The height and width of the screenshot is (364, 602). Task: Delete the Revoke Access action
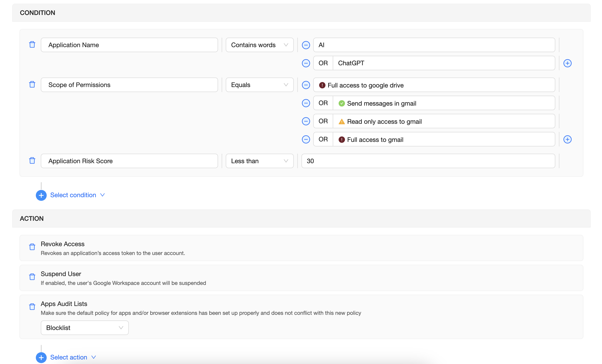tap(32, 247)
